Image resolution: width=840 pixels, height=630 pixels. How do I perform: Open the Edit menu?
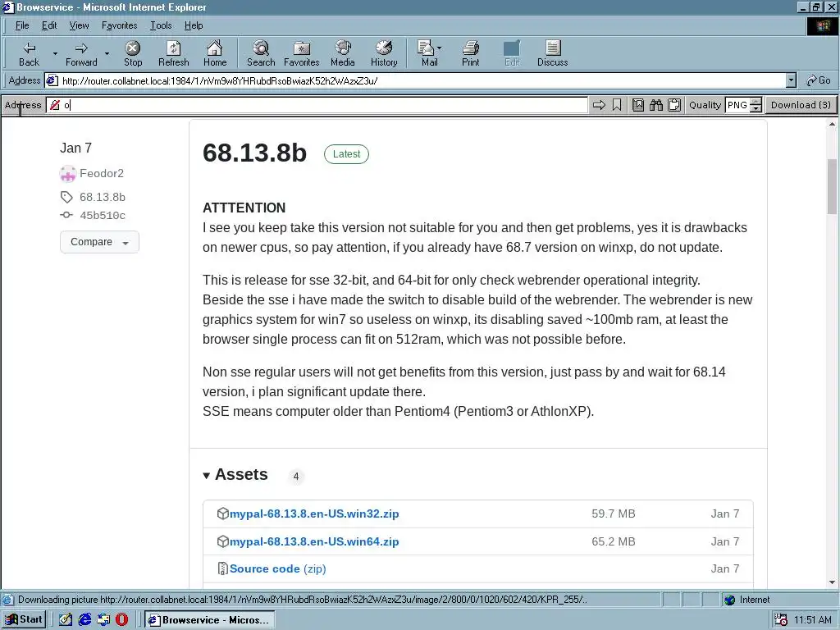point(49,25)
